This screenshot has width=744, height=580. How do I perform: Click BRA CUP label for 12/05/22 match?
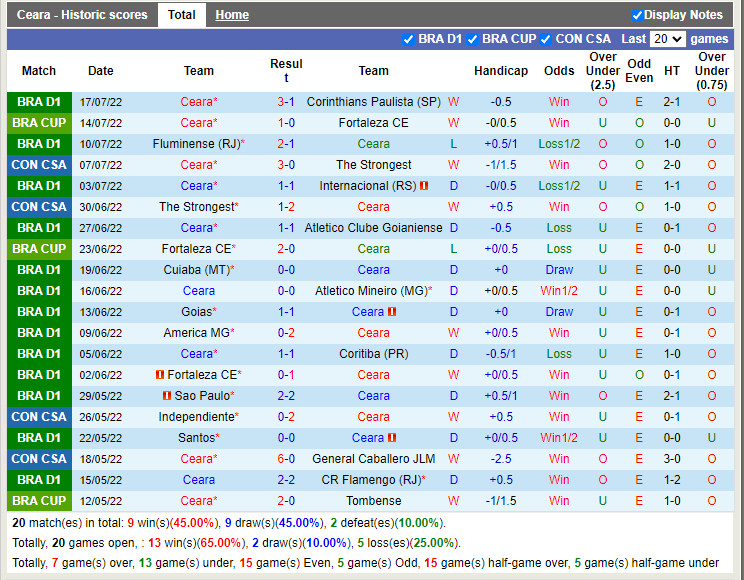(39, 501)
